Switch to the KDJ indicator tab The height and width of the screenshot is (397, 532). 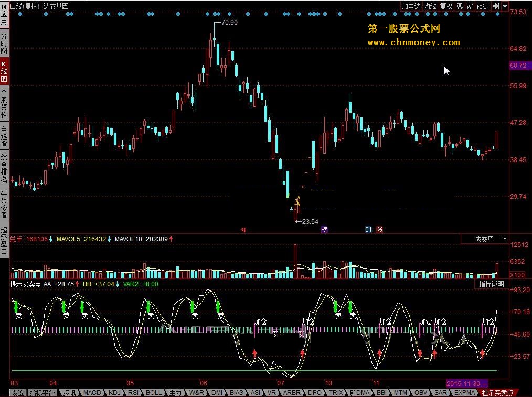[x=114, y=393]
